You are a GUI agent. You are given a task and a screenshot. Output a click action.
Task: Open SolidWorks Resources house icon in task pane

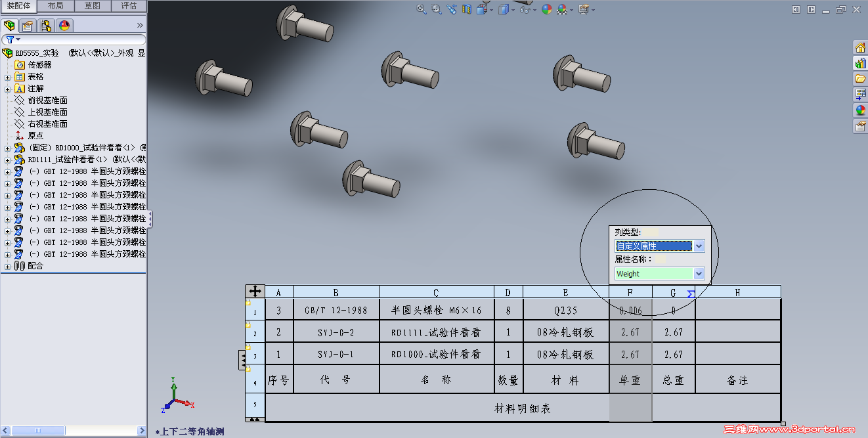(x=860, y=47)
